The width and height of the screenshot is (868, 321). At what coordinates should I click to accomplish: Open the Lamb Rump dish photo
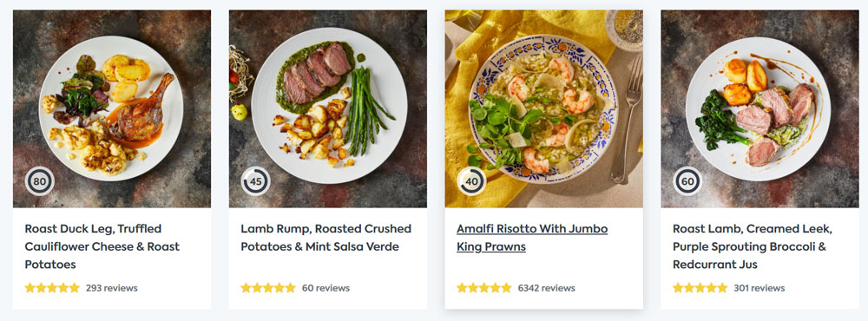(x=328, y=109)
